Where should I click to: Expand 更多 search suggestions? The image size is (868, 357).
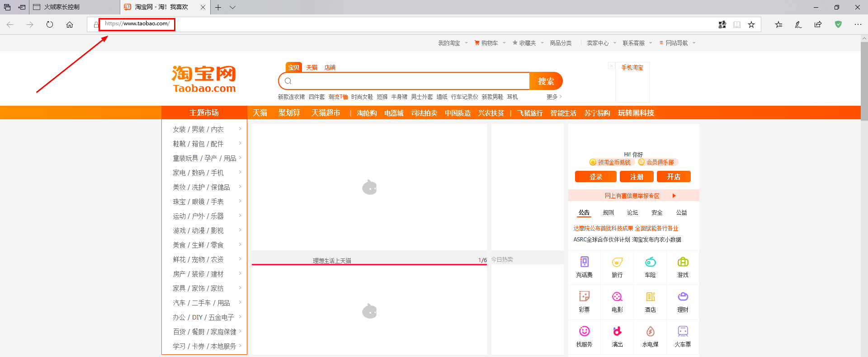coord(554,97)
